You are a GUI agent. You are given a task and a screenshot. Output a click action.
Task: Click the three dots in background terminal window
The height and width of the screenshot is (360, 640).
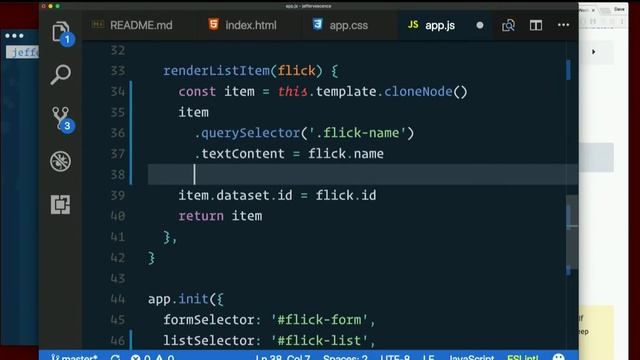[x=14, y=36]
